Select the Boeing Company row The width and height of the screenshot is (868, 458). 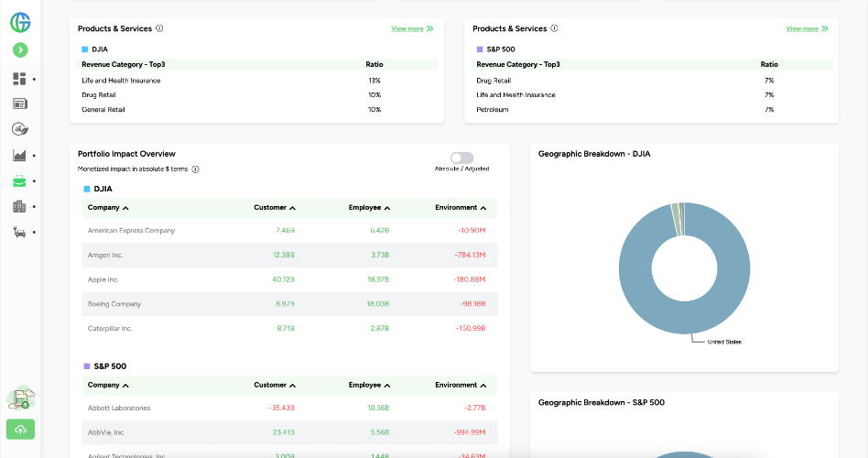click(289, 304)
